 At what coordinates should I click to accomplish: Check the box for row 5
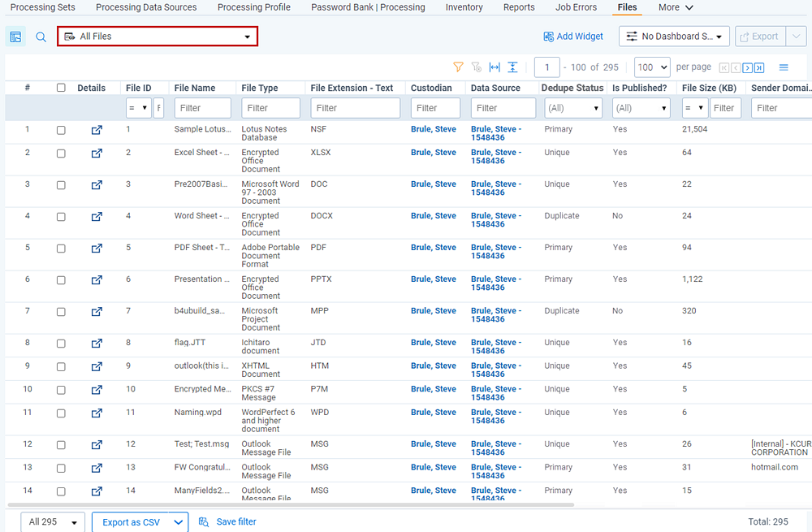(x=61, y=248)
